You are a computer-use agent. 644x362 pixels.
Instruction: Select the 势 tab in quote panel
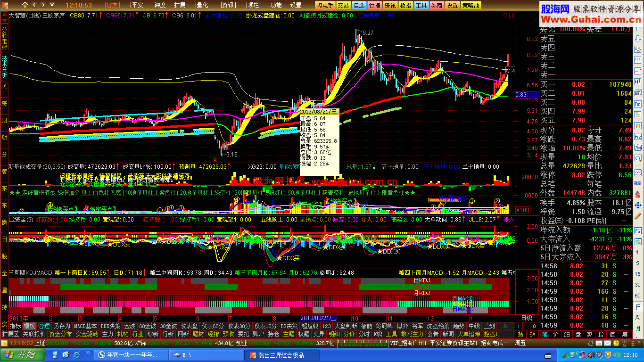pos(589,334)
